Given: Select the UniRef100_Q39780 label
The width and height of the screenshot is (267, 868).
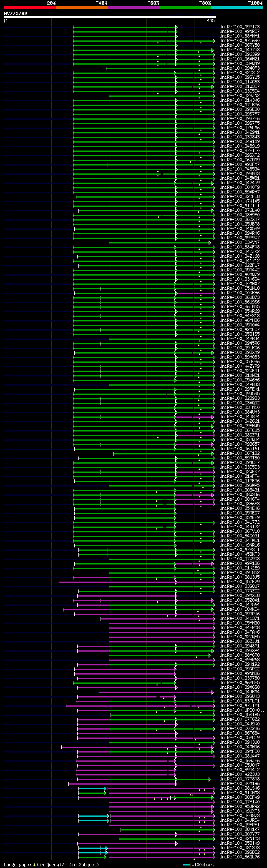Looking at the screenshot, I should coord(239,678).
